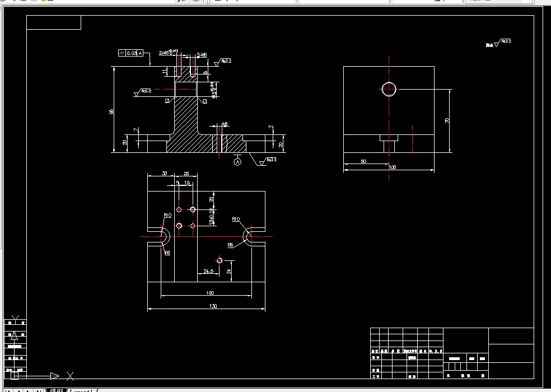Select the 25 dimension in bottom view
Screen dimensions: 551x392
[x=186, y=174]
